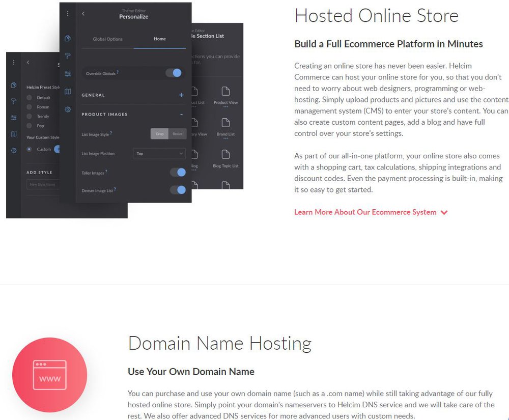Viewport: 509px width, 420px height.
Task: Open the Blog Topic List page icon
Action: click(x=225, y=155)
